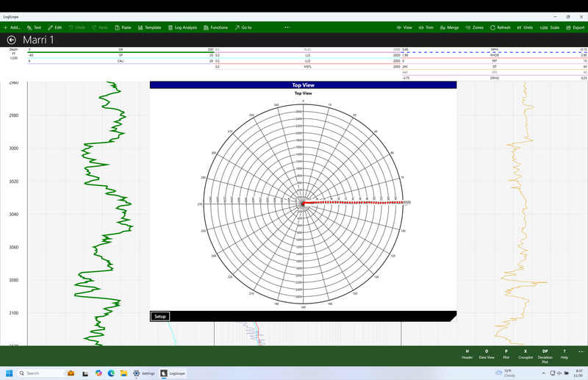Screen dimensions: 588x380
Task: Select the MSFL curve header
Action: click(307, 67)
